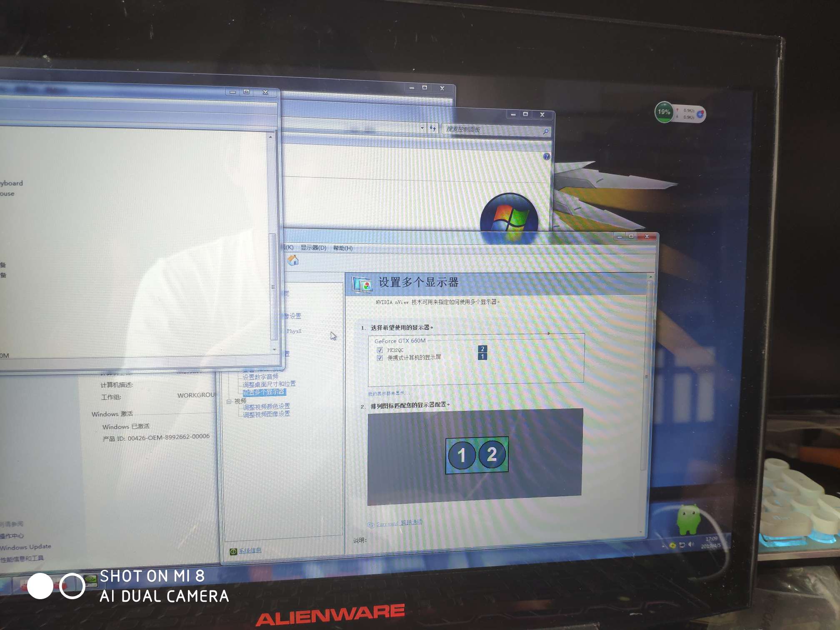Click the yellow security tray icon
840x630 pixels.
tap(672, 545)
